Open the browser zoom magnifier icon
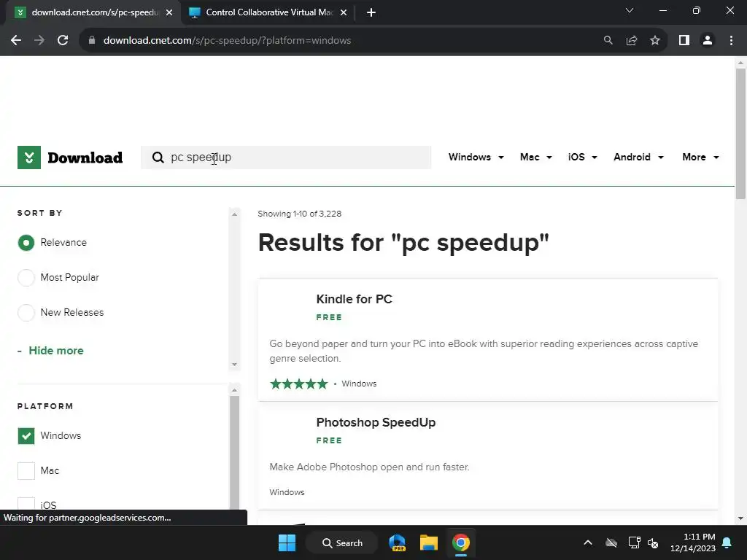 608,41
